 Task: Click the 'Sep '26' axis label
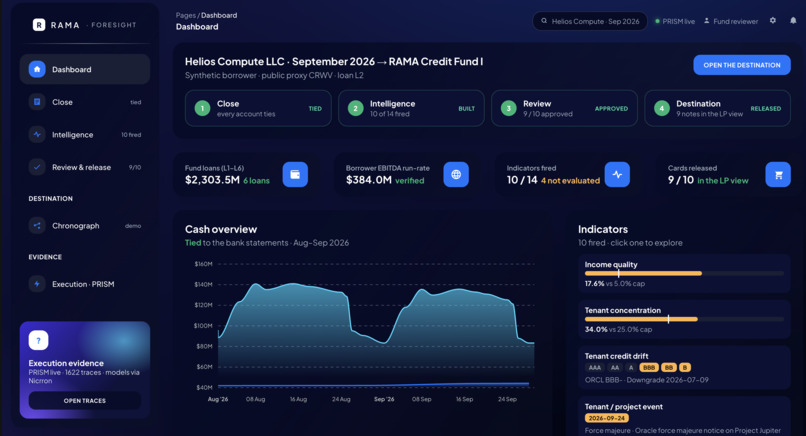pyautogui.click(x=384, y=399)
